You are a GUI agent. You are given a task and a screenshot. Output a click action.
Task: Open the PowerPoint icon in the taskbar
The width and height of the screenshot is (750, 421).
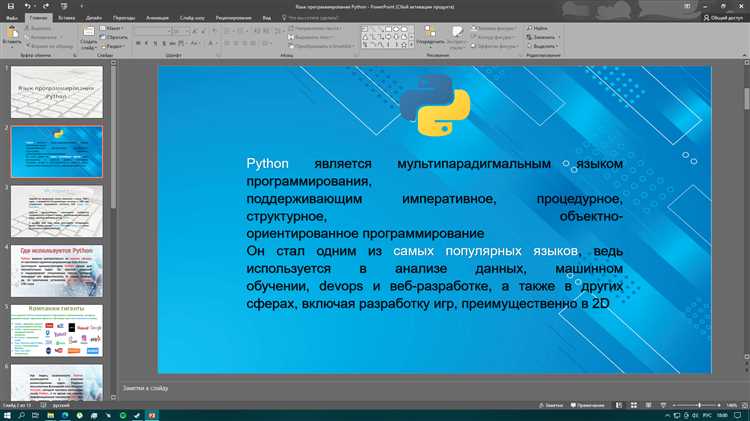point(152,415)
